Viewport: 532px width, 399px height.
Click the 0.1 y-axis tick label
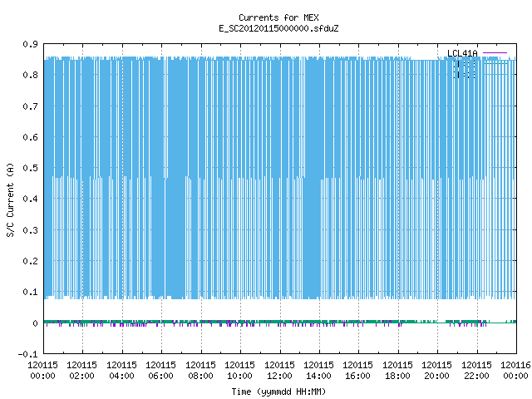(30, 292)
